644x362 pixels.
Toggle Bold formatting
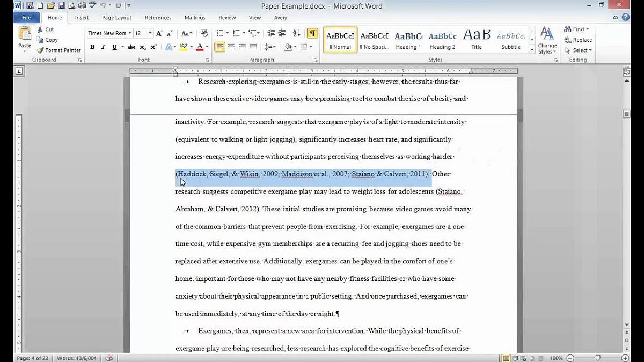92,47
